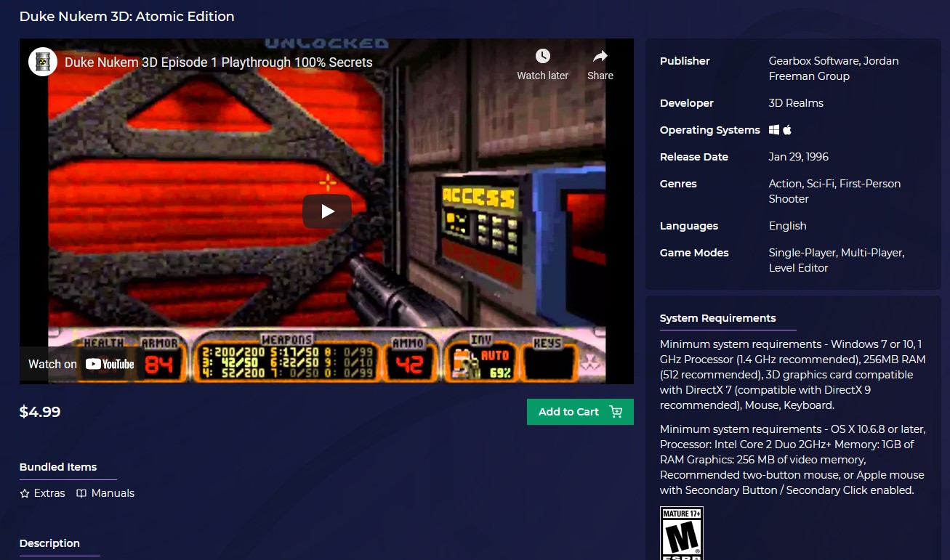Click the Release Date label
Image resolution: width=950 pixels, height=560 pixels.
point(694,157)
